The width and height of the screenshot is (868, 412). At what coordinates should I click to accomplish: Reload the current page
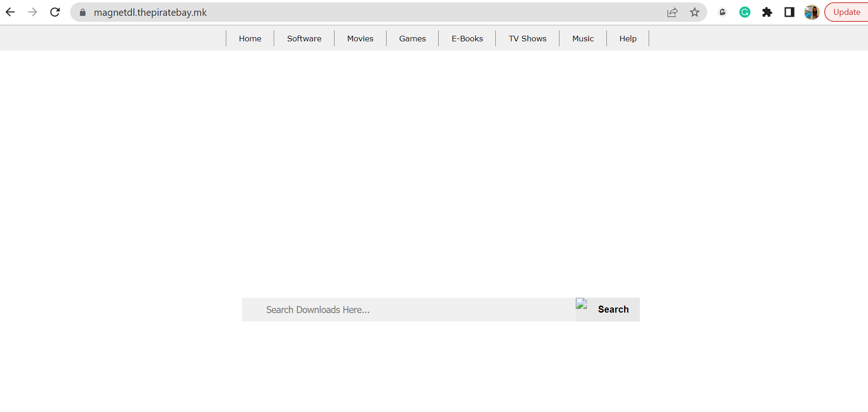point(55,13)
